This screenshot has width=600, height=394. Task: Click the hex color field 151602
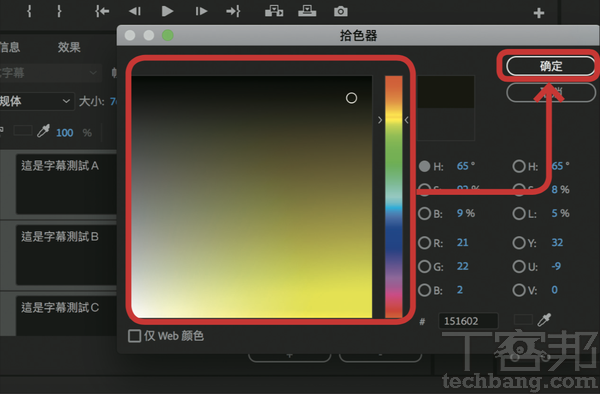click(x=468, y=321)
